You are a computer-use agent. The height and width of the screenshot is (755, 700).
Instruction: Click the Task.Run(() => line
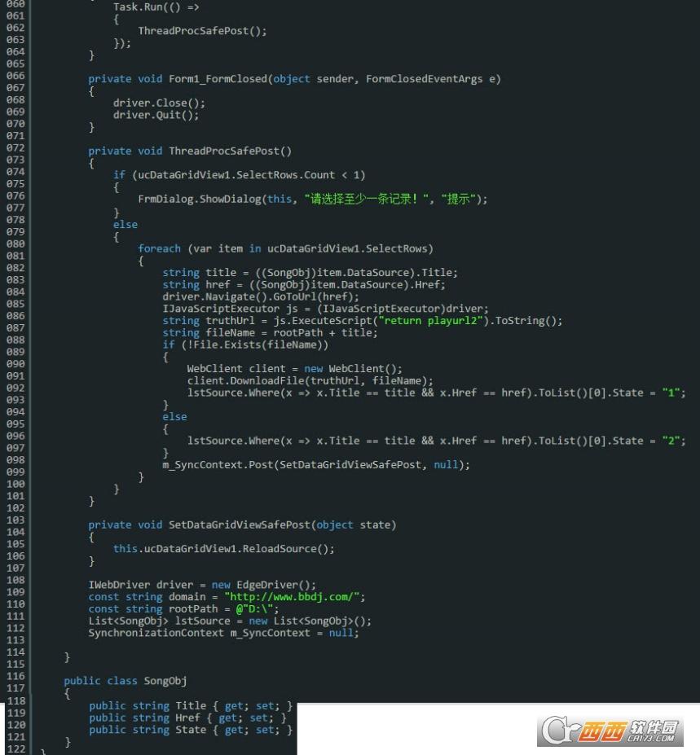[156, 7]
